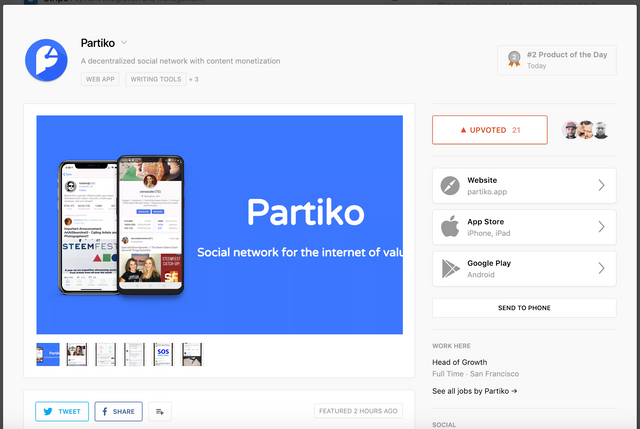Select the WEB APP topic tag
The width and height of the screenshot is (640, 429).
(100, 79)
